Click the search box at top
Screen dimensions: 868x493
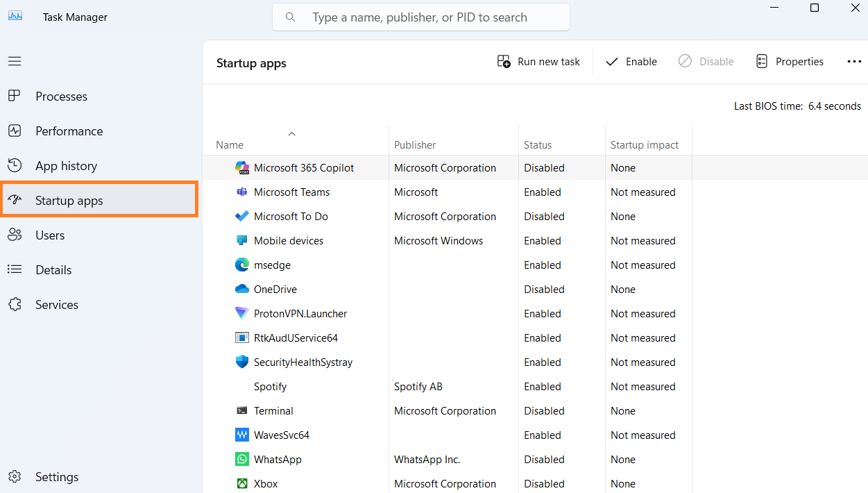coord(420,17)
